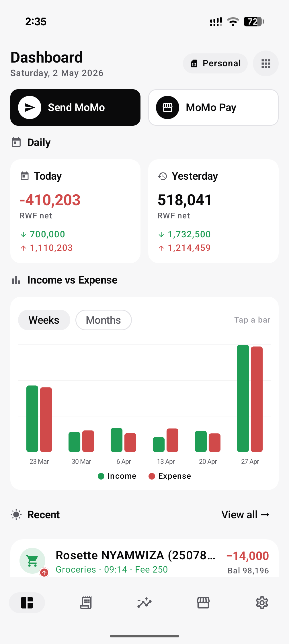Tap yesterday's net amount 518,041
Image resolution: width=289 pixels, height=644 pixels.
[185, 200]
